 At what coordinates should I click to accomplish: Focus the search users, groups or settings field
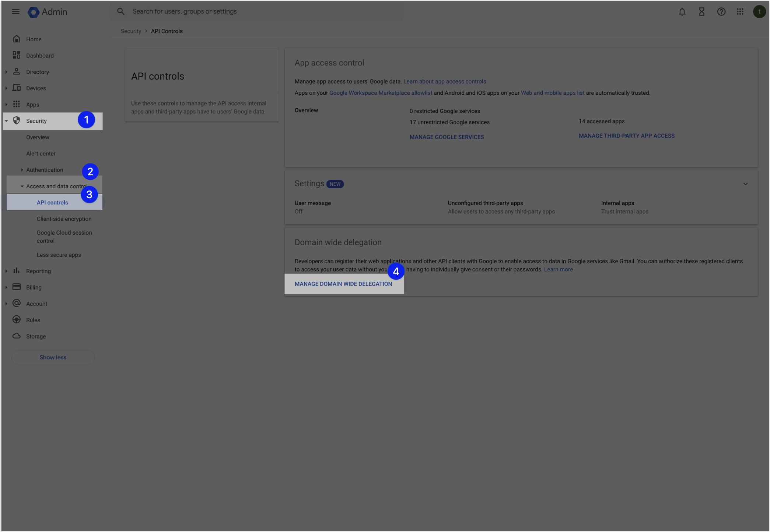(256, 11)
